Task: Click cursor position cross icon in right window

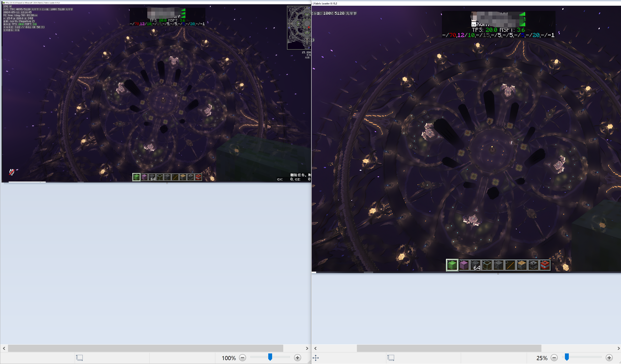Action: tap(316, 358)
